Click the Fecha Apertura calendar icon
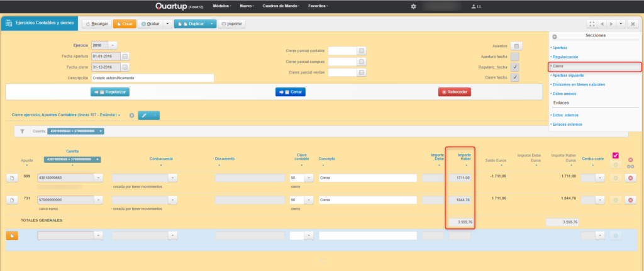Image resolution: width=644 pixels, height=271 pixels. 125,56
